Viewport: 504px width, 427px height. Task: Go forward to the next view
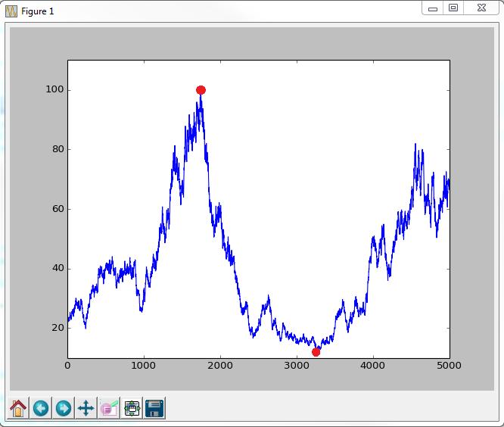64,409
